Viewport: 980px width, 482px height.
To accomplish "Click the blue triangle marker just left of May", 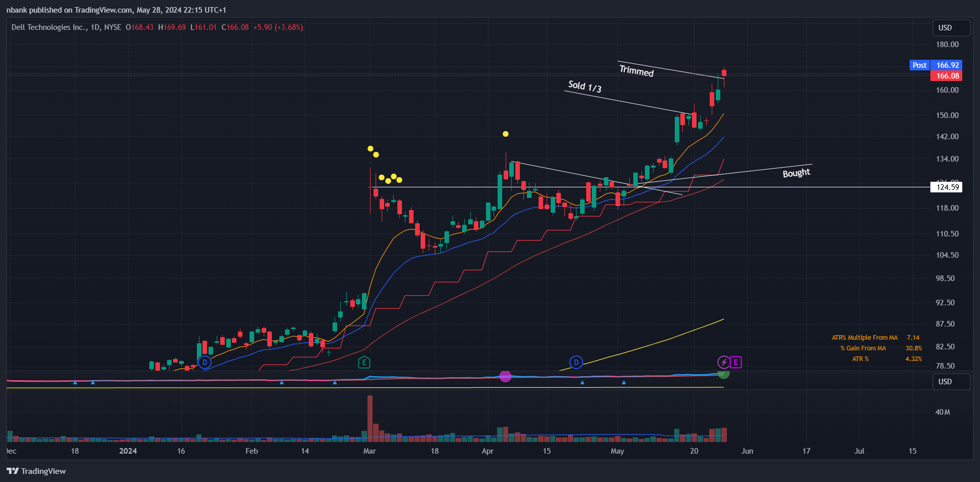I will 582,382.
